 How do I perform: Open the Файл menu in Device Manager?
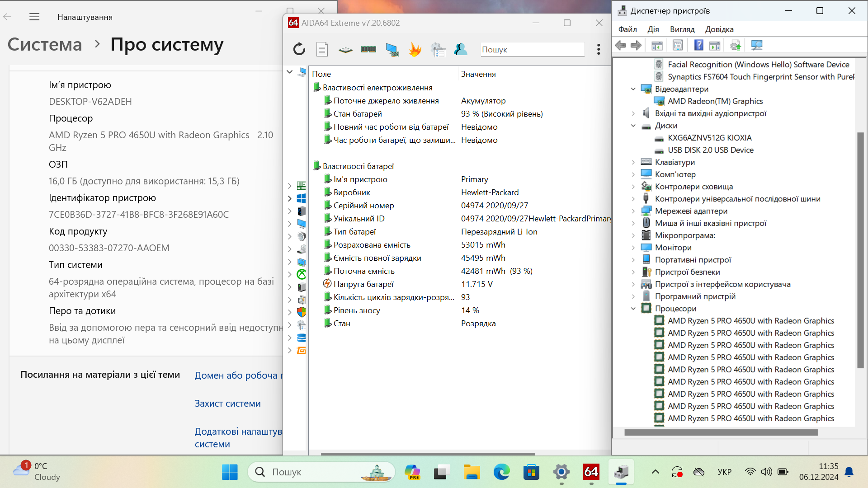coord(627,29)
